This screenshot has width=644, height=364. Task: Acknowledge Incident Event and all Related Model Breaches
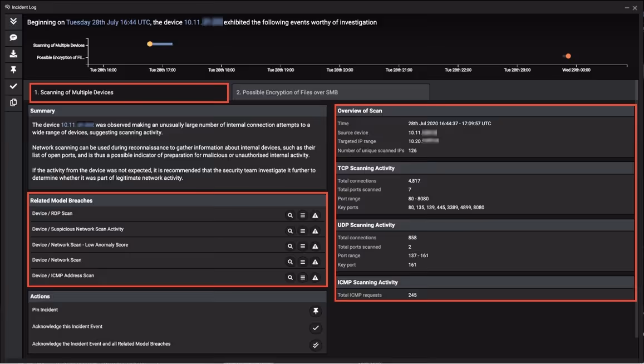click(x=316, y=346)
